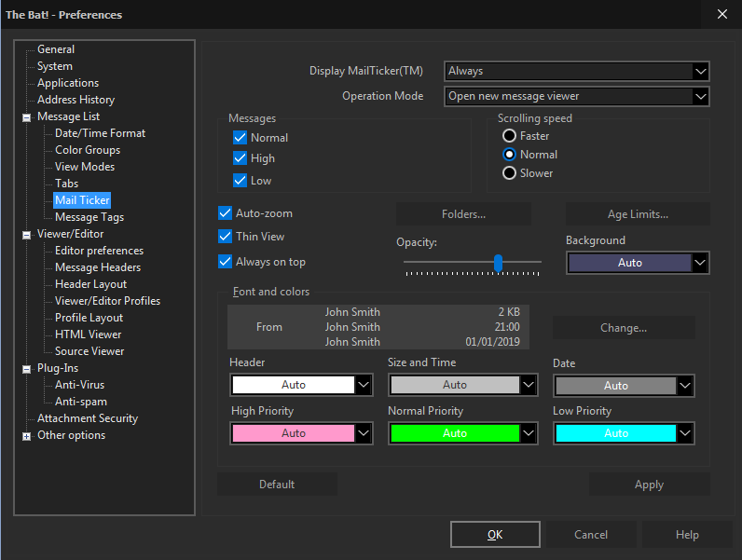The width and height of the screenshot is (742, 560).
Task: Select Message Headers tree item
Action: coord(98,267)
